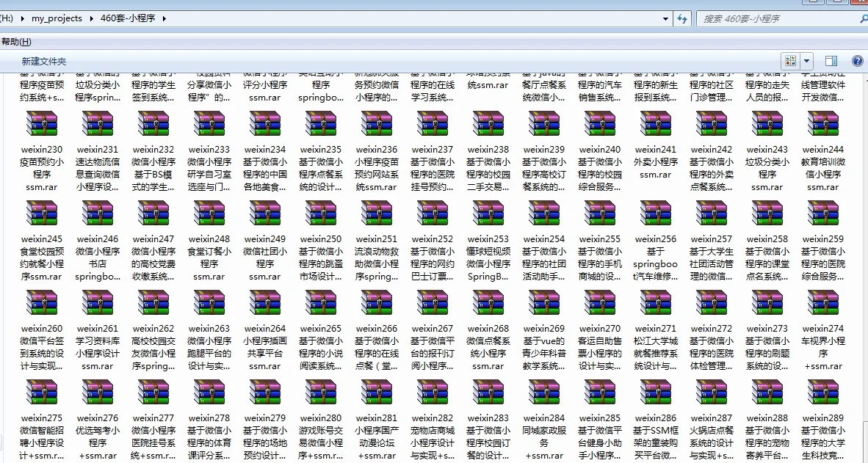Screen dimensions: 868x463
Task: Refresh the folder with the address bar button
Action: tap(682, 19)
